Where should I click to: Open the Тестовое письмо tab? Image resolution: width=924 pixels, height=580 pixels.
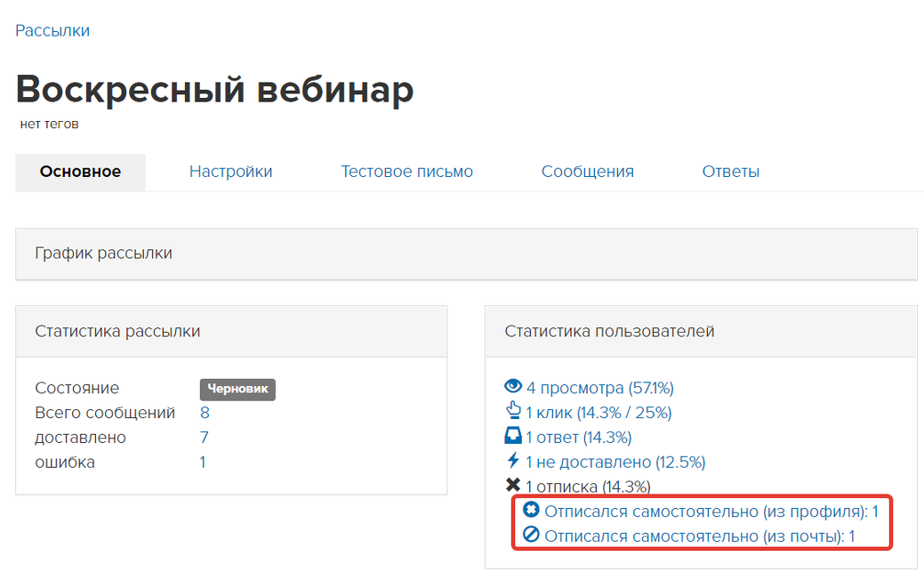click(406, 172)
